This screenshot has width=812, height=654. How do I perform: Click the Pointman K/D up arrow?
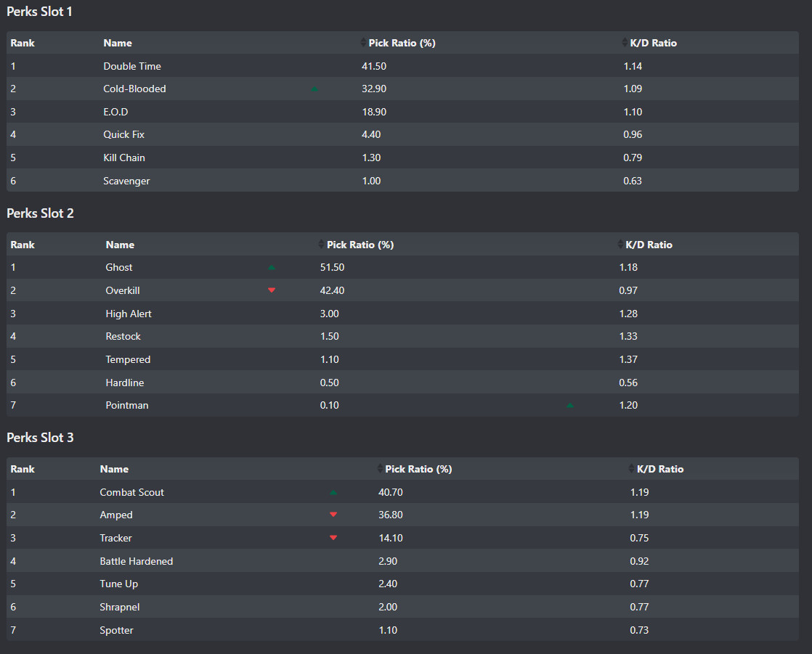click(570, 406)
